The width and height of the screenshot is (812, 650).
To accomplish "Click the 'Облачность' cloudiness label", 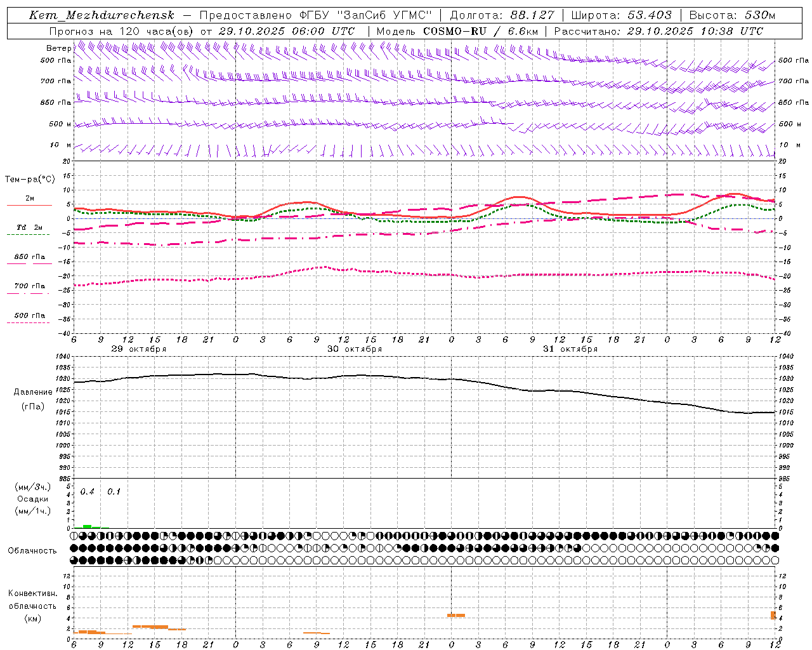I will (x=32, y=551).
